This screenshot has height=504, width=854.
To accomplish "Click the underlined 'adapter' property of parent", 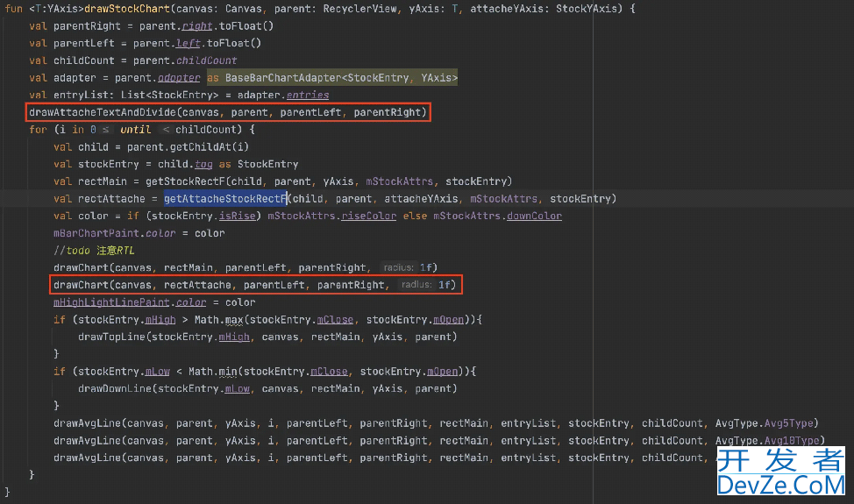I will pyautogui.click(x=179, y=78).
